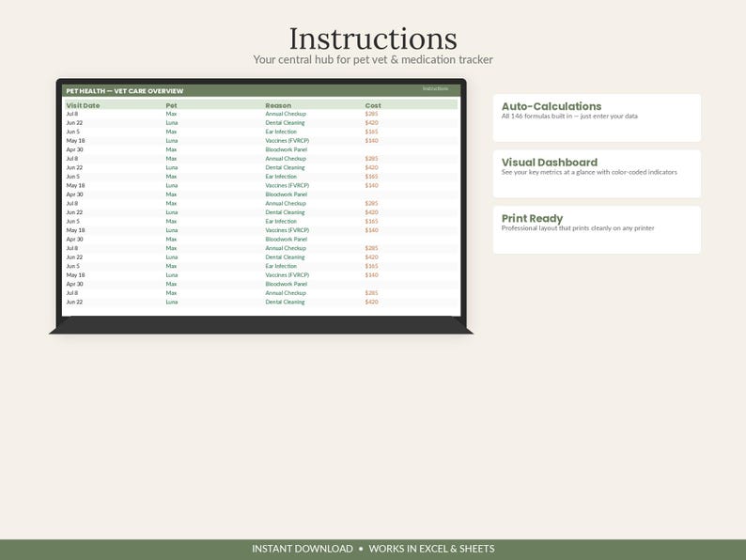
Task: Click the Cost column header
Action: [x=373, y=105]
